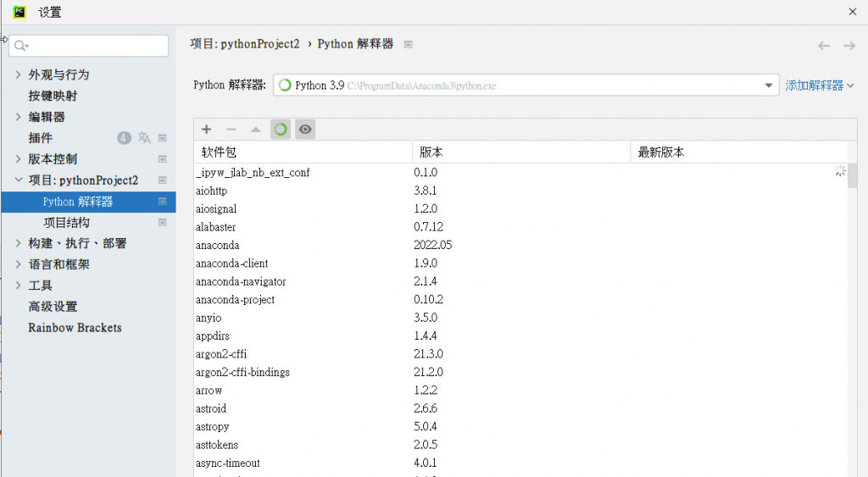868x477 pixels.
Task: Click the install package plus icon
Action: (207, 129)
